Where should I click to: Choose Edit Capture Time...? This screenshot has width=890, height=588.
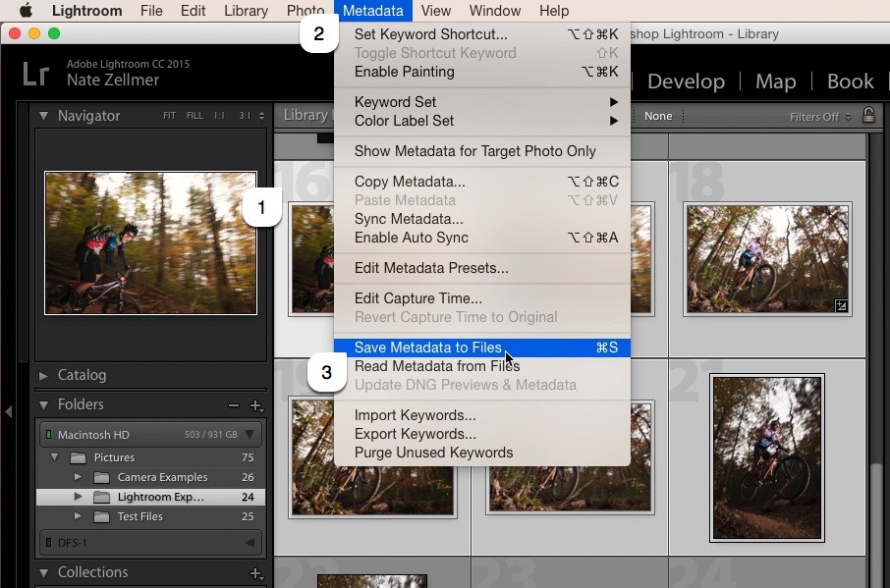(482, 298)
